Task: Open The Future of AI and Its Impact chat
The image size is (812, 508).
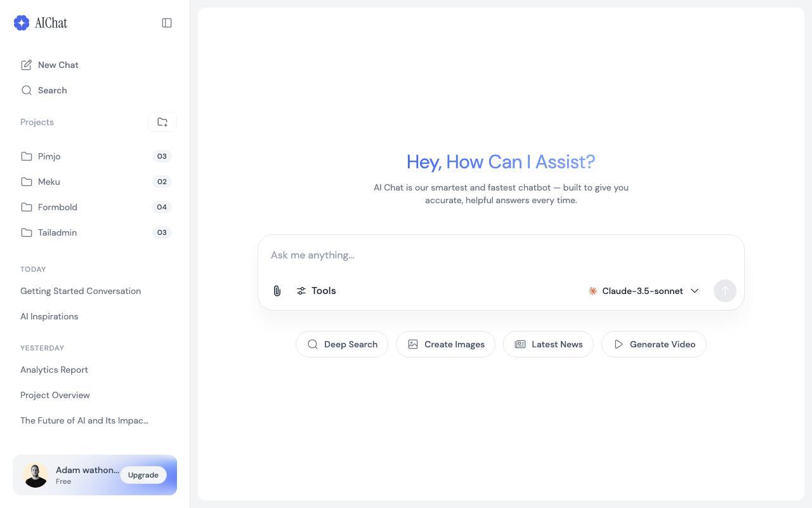Action: pyautogui.click(x=84, y=420)
